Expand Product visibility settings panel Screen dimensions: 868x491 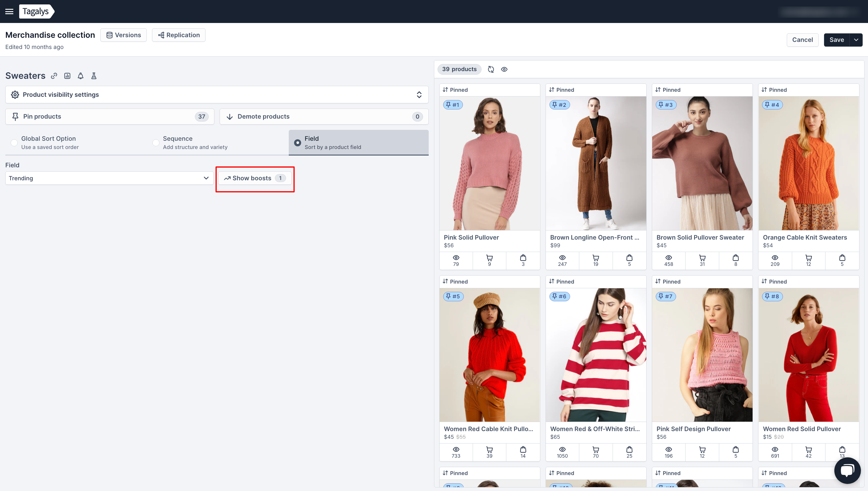[x=217, y=94]
